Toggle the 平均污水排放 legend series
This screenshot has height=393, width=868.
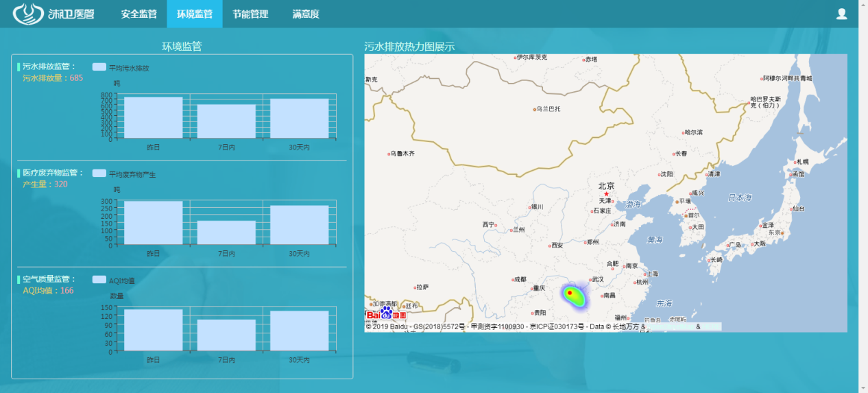click(99, 67)
